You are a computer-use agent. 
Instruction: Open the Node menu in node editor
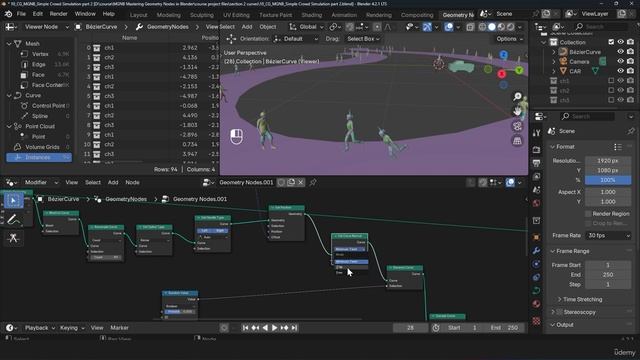click(x=132, y=182)
